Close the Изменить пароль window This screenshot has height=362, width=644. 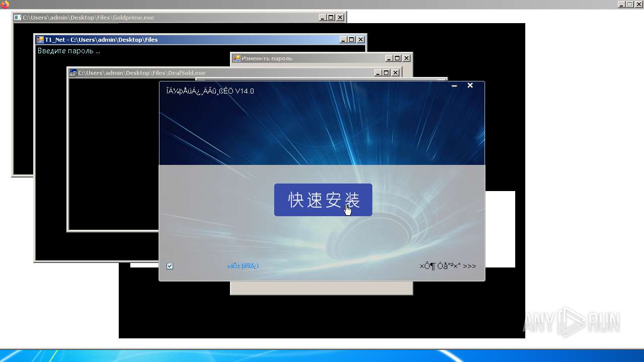[407, 58]
